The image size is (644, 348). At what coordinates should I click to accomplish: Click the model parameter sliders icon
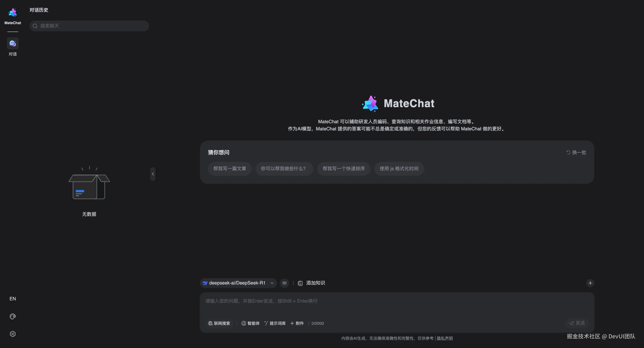[284, 283]
